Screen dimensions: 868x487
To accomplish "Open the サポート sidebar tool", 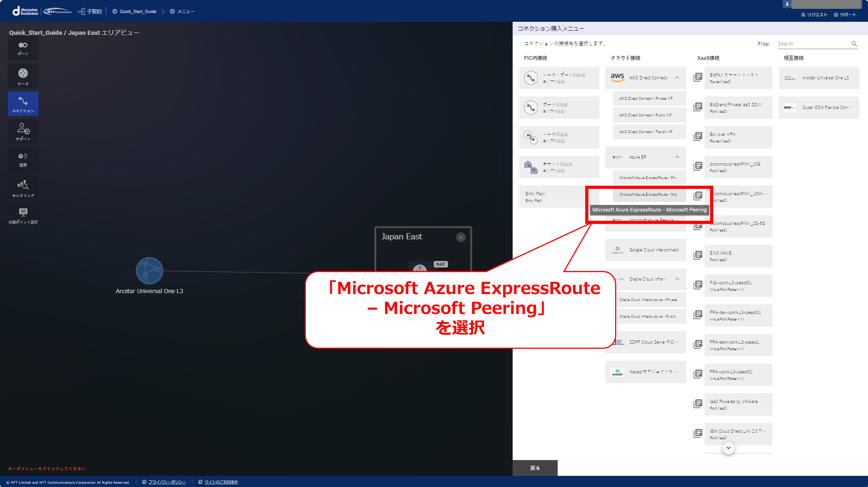I will click(x=23, y=132).
